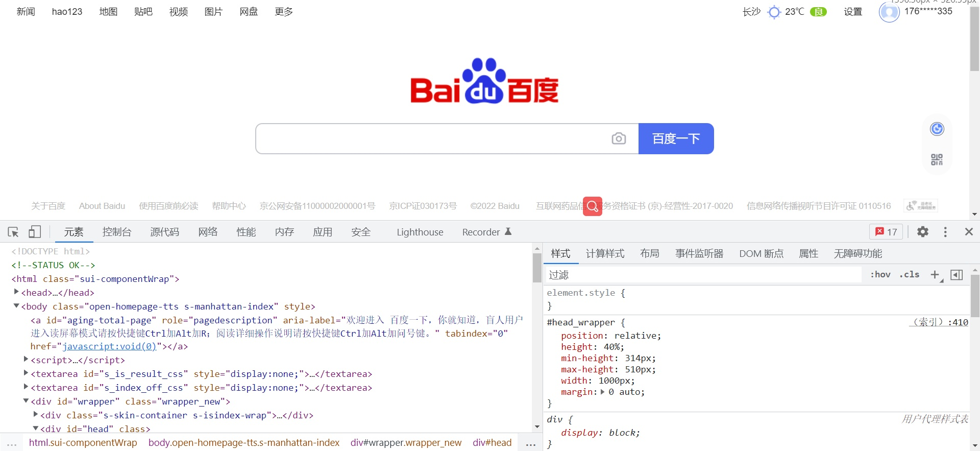The width and height of the screenshot is (980, 451).
Task: Switch to the 网络 network tab
Action: click(x=208, y=232)
